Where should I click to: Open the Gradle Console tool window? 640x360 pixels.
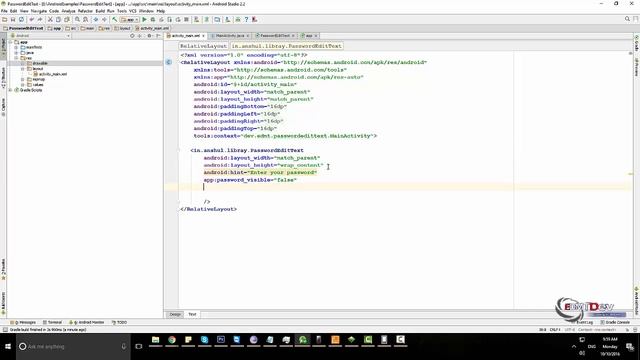(616, 322)
